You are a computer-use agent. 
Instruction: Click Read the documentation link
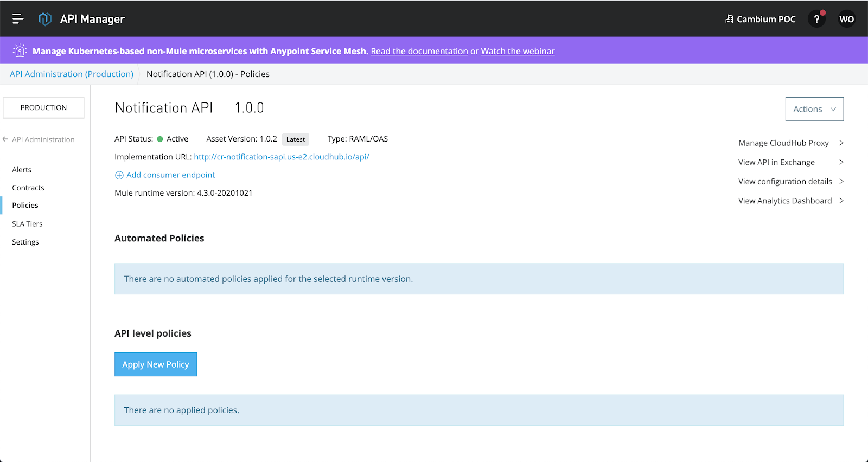(x=419, y=51)
